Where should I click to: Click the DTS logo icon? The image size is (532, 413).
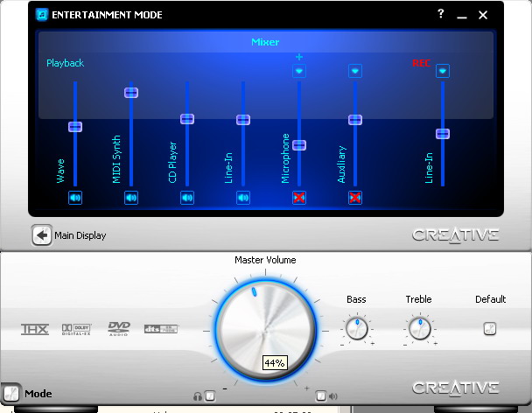point(160,329)
